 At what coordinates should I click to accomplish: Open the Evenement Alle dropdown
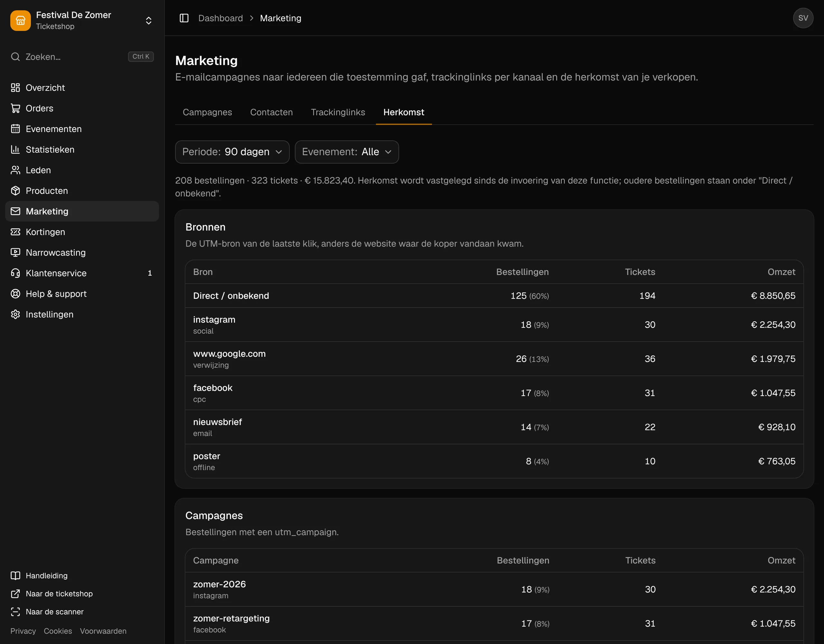pyautogui.click(x=347, y=152)
